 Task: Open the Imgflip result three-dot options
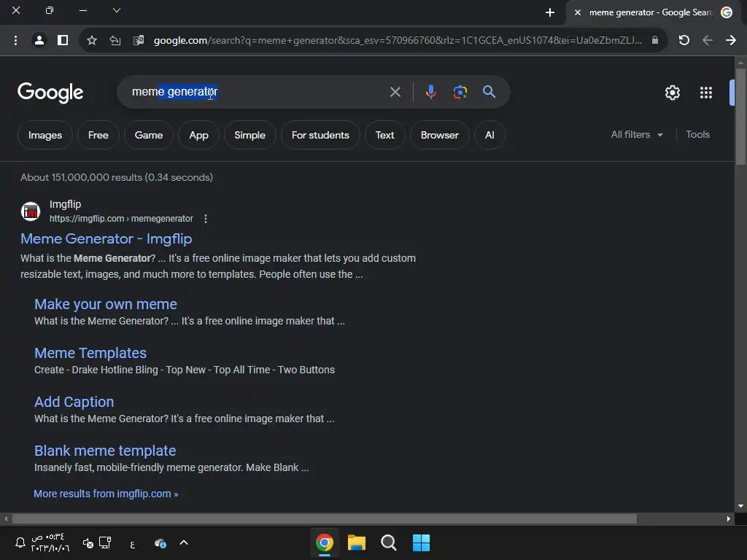(205, 219)
